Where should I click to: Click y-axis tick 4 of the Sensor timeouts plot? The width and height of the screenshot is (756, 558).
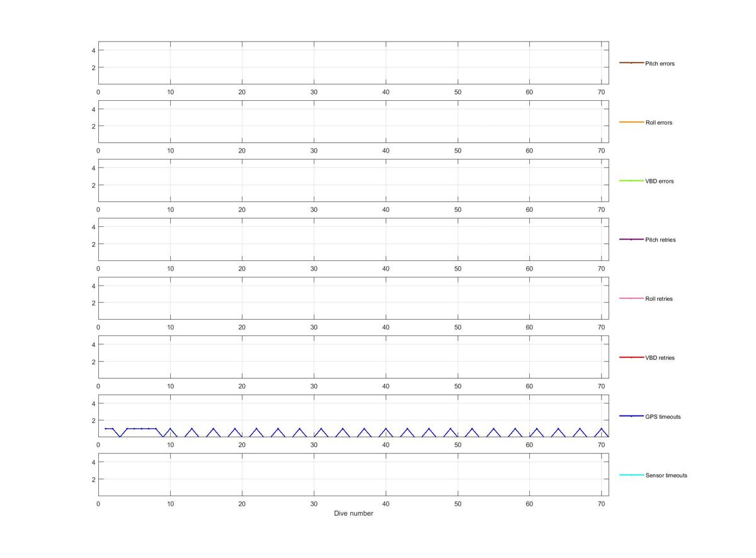(x=93, y=462)
